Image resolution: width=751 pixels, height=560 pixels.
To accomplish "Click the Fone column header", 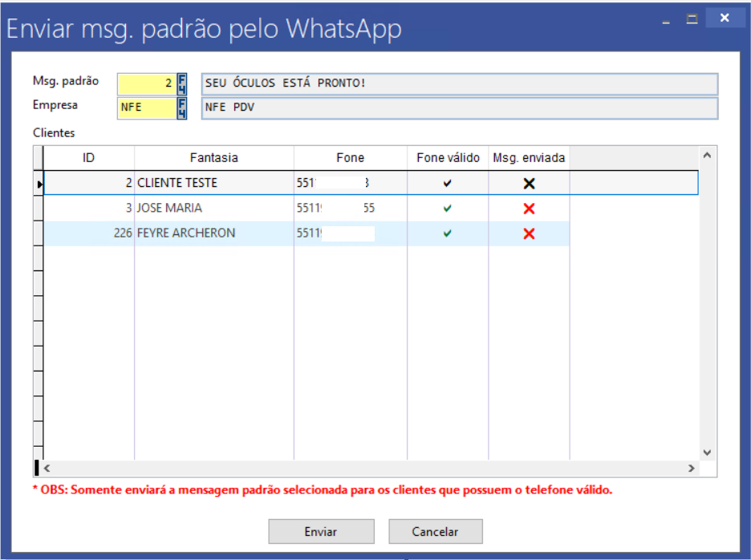I will [x=350, y=158].
